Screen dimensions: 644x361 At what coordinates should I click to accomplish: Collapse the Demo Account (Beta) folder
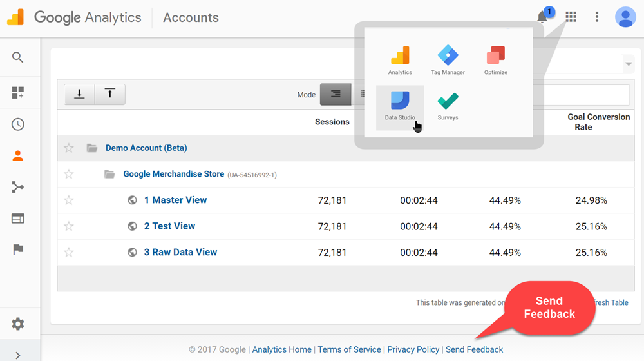click(x=91, y=148)
